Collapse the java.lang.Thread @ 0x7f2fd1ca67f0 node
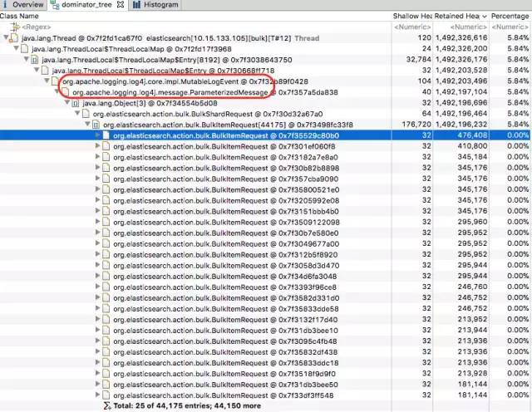The image size is (532, 412). pyautogui.click(x=6, y=37)
